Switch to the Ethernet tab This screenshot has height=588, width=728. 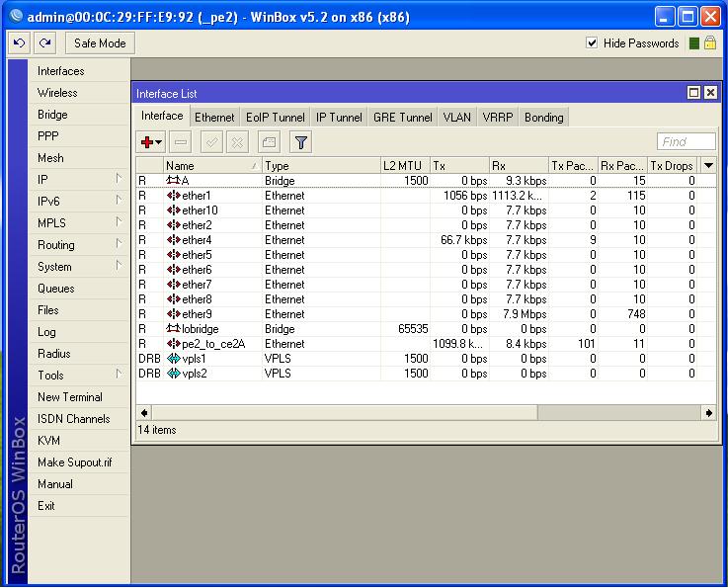tap(214, 118)
